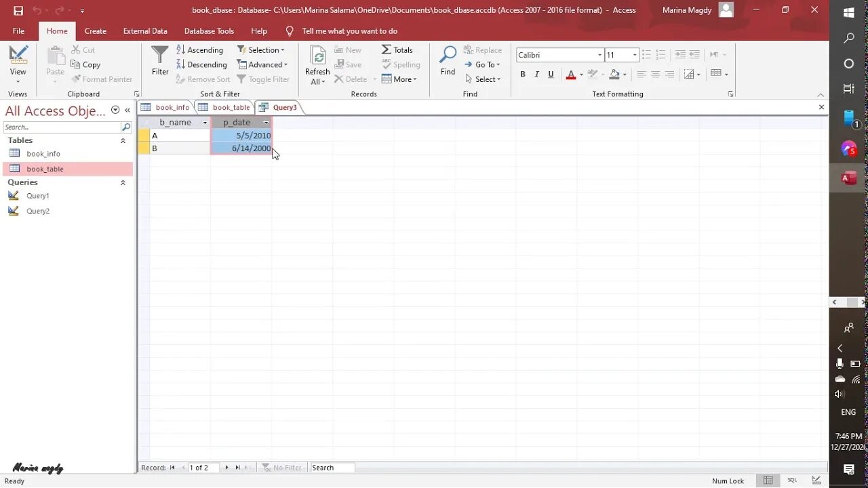The width and height of the screenshot is (868, 488).
Task: Save database via quick access toolbar icon
Action: pyautogui.click(x=18, y=10)
